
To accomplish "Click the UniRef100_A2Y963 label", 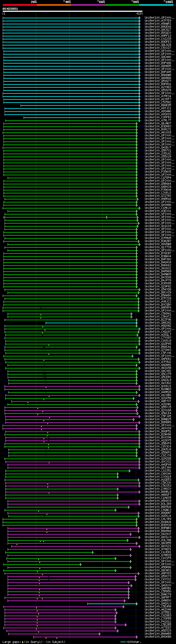I will [x=158, y=87].
